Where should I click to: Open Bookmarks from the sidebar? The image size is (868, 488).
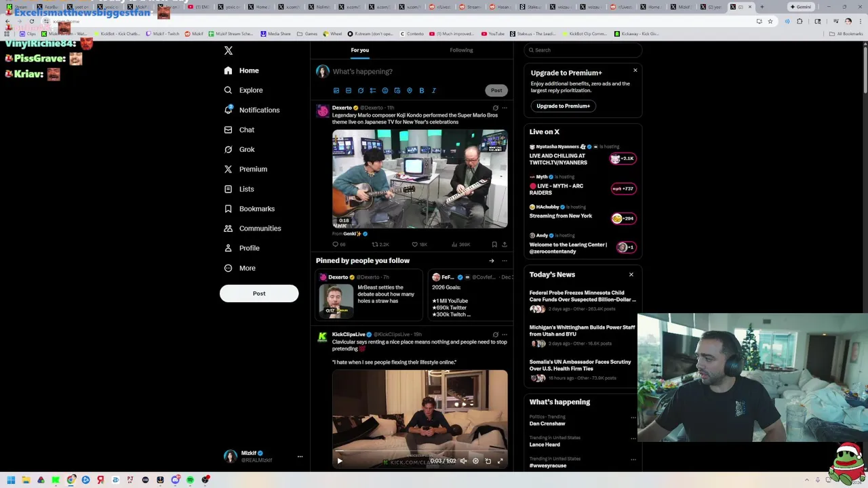click(x=249, y=209)
